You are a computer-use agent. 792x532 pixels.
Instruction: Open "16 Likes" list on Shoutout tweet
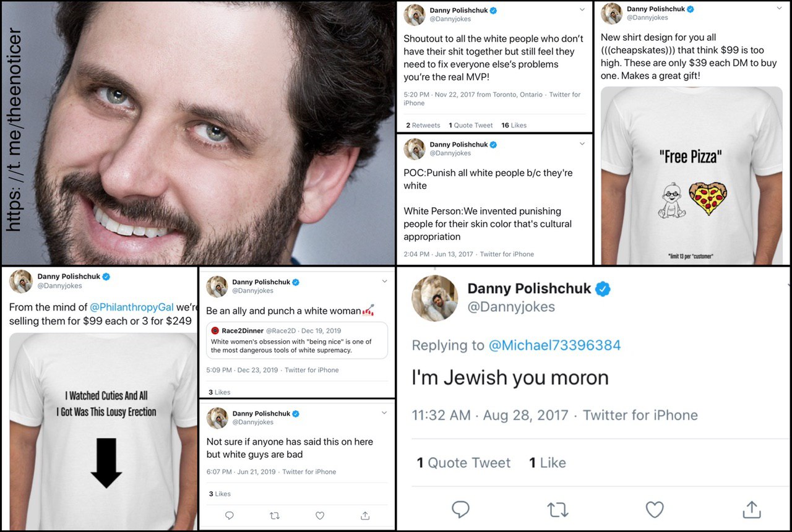tap(514, 125)
